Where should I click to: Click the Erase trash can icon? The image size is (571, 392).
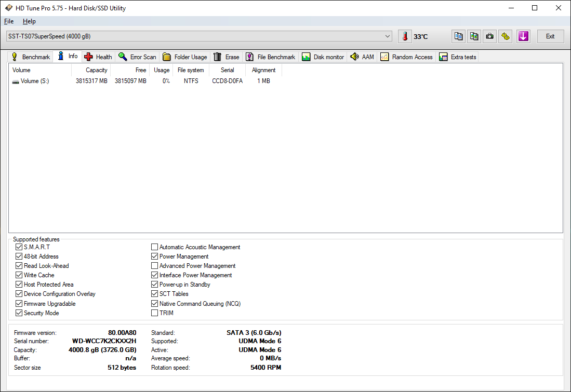(x=217, y=57)
